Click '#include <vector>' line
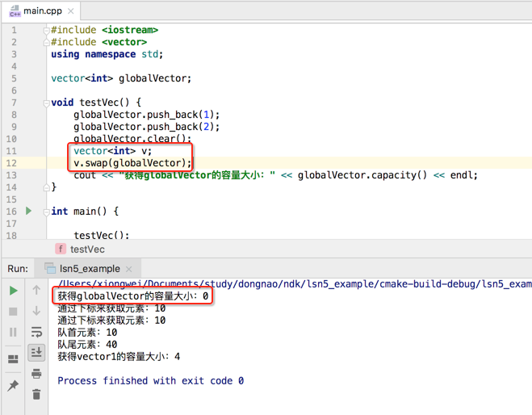The image size is (532, 415). pos(98,42)
